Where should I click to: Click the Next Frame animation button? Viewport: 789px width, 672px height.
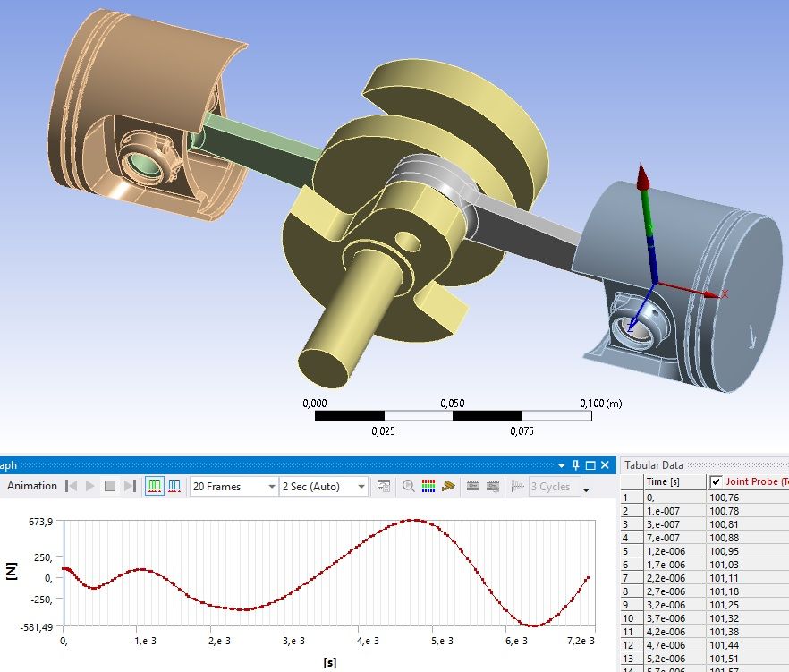click(x=130, y=486)
